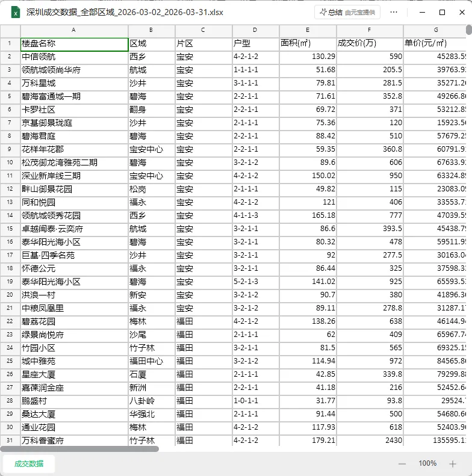Minimize the preview window
Screen dimensions: 472x476
click(x=422, y=13)
